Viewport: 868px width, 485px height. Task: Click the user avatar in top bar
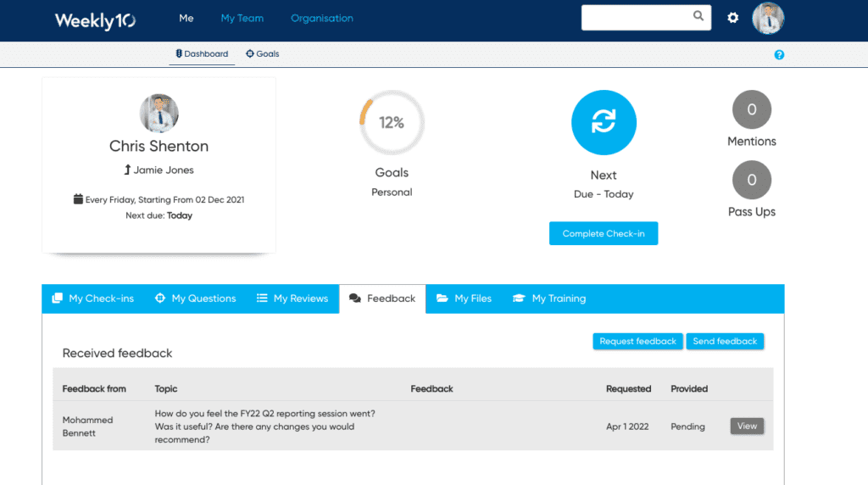(768, 18)
